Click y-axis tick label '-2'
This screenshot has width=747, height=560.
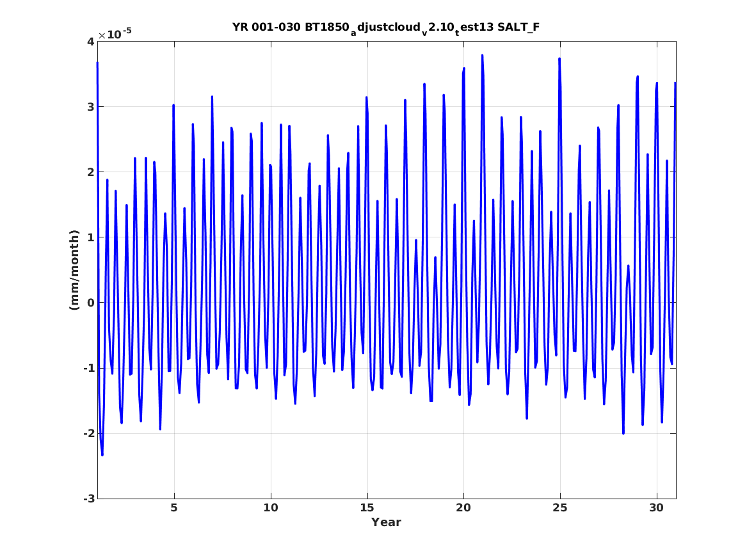(88, 433)
